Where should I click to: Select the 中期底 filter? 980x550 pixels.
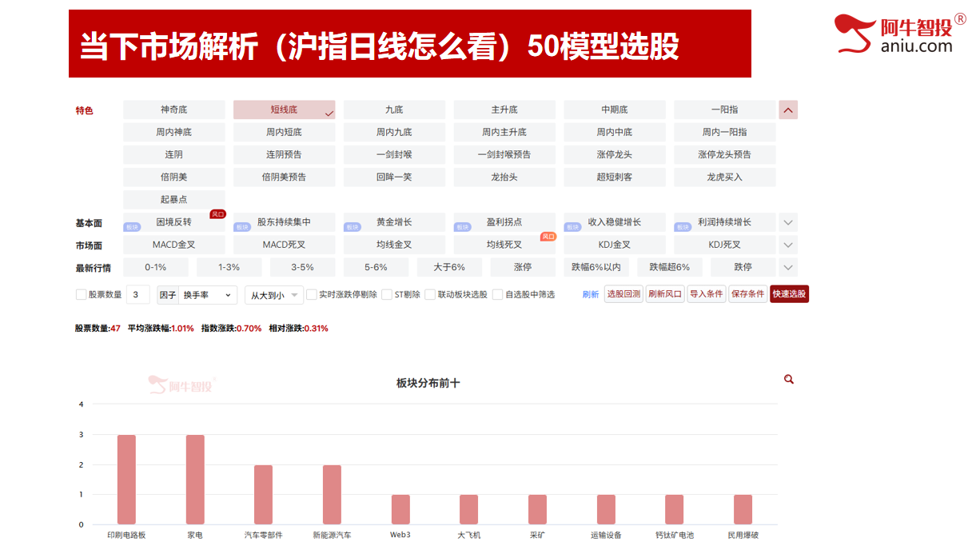[x=615, y=110]
